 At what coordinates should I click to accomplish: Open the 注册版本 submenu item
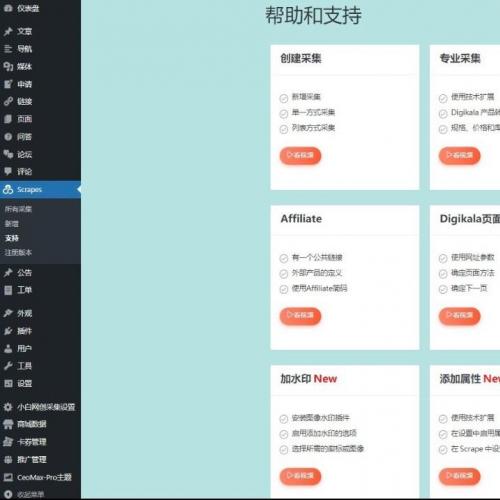pyautogui.click(x=18, y=253)
